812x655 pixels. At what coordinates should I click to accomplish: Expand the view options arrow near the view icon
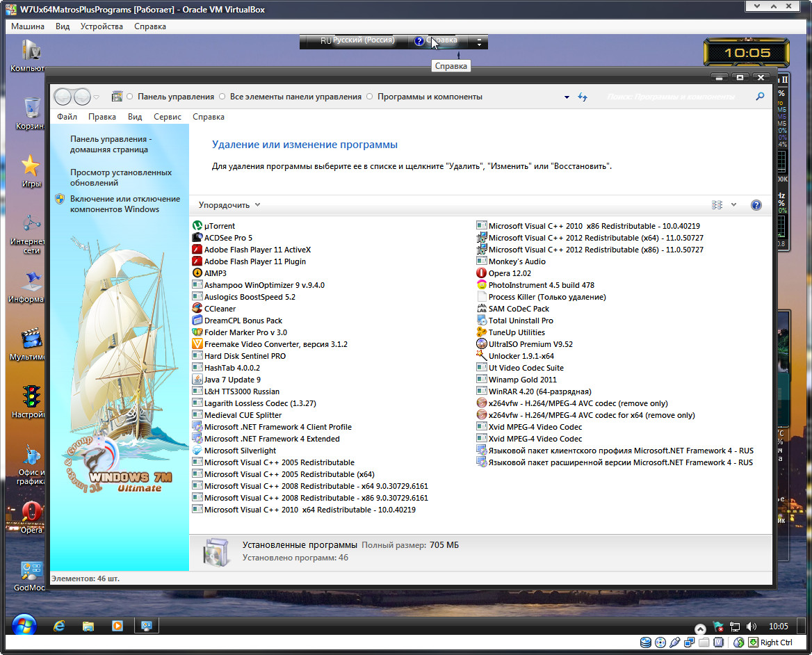(x=733, y=205)
